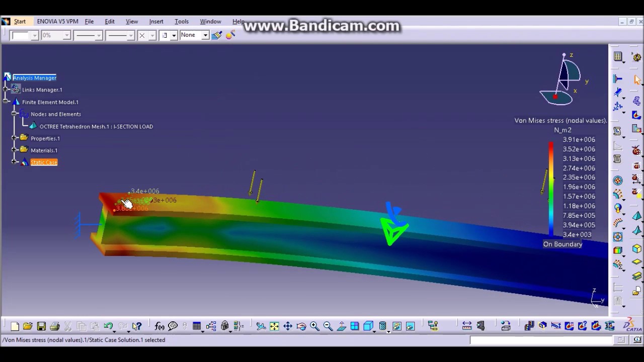Open the Insert menu
Viewport: 644px width, 362px height.
click(x=156, y=22)
